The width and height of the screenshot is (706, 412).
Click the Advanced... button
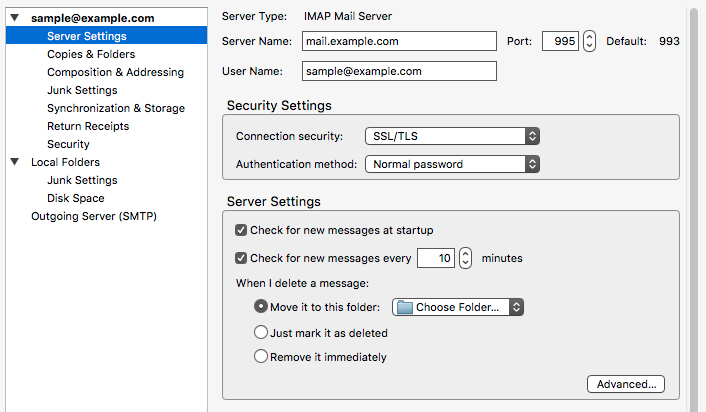[626, 384]
